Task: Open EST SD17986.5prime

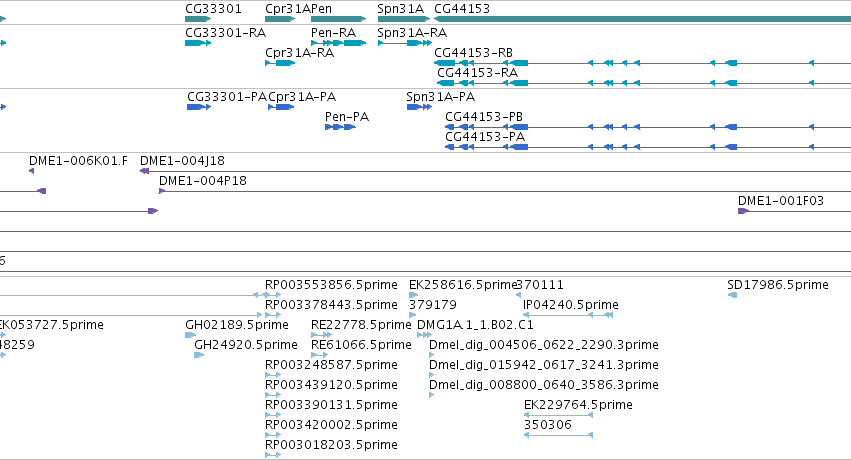Action: pos(732,295)
